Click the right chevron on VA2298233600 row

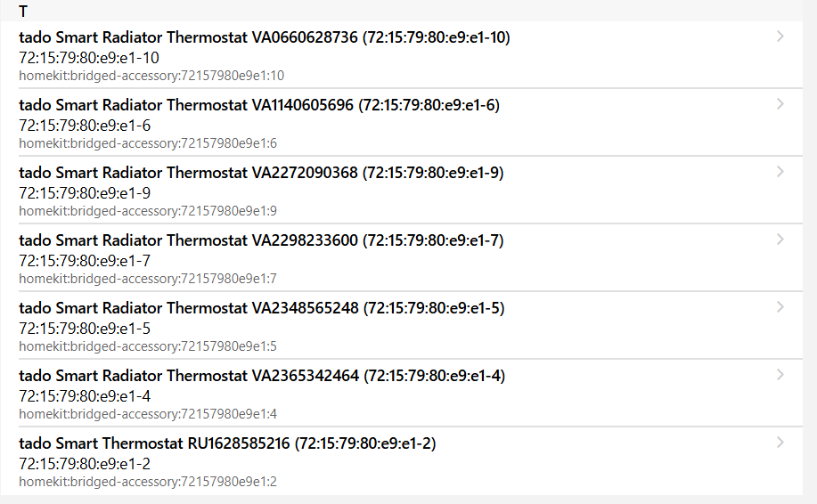pyautogui.click(x=780, y=240)
